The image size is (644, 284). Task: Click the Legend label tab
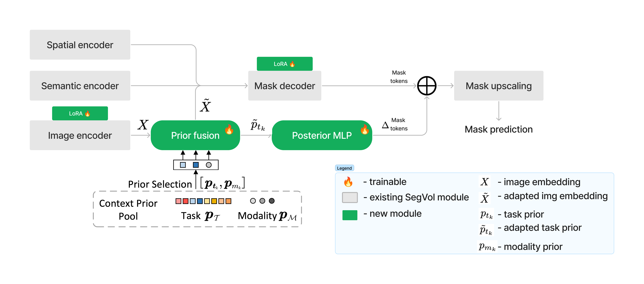[x=344, y=168]
